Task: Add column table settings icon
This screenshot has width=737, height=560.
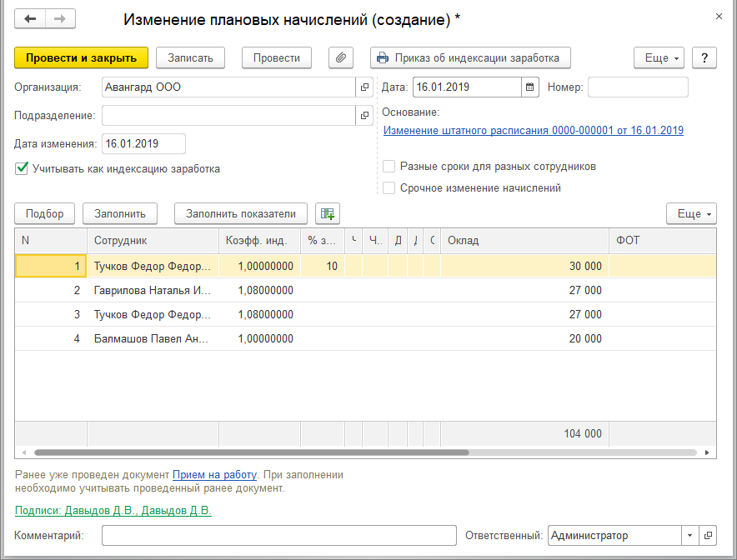Action: point(328,214)
